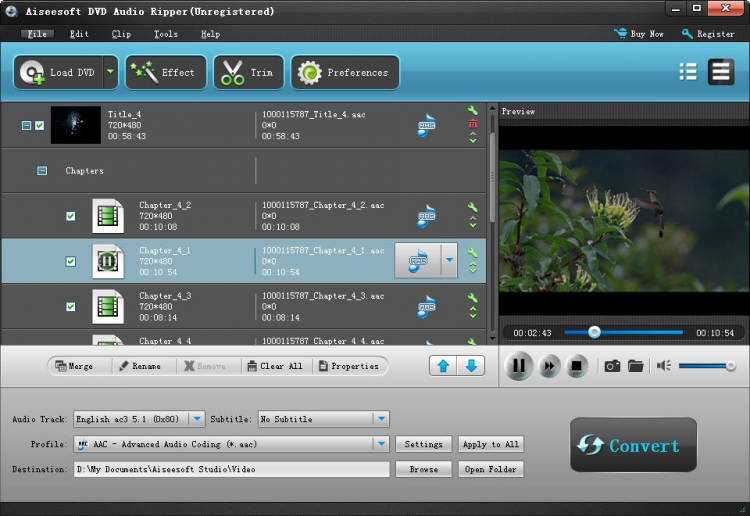Move selected item up with blue arrow
This screenshot has height=516, width=750.
(443, 366)
